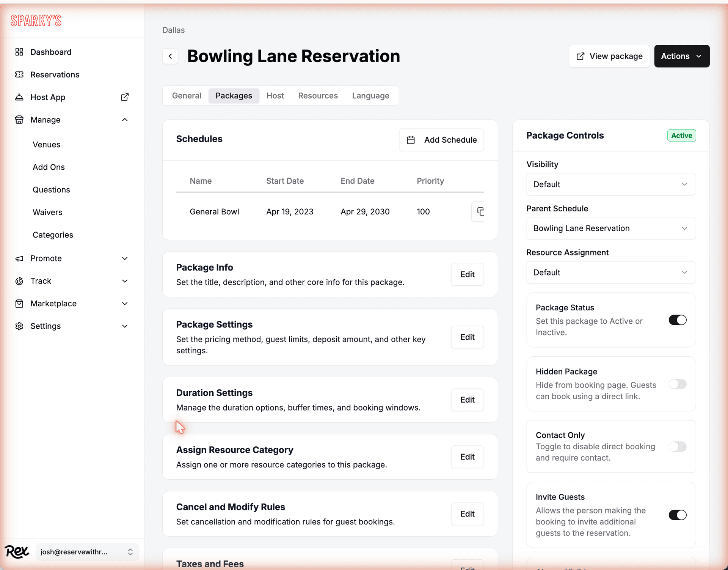The image size is (728, 570).
Task: Open the Visibility dropdown
Action: tap(611, 184)
